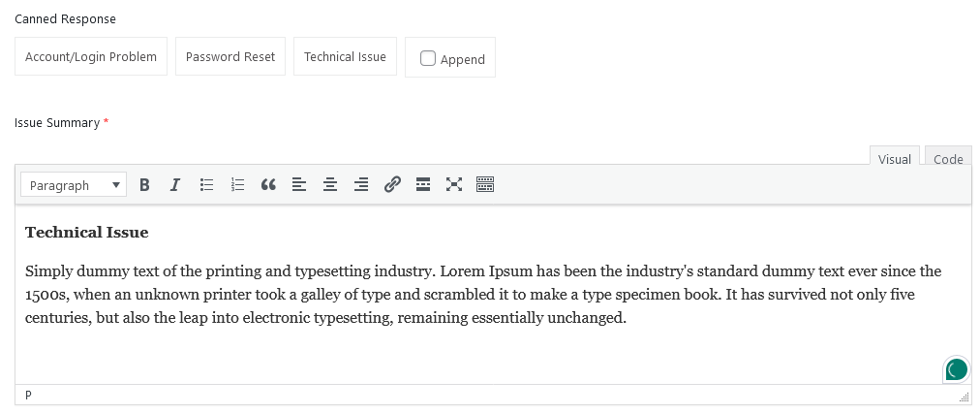Align text right

tap(361, 185)
